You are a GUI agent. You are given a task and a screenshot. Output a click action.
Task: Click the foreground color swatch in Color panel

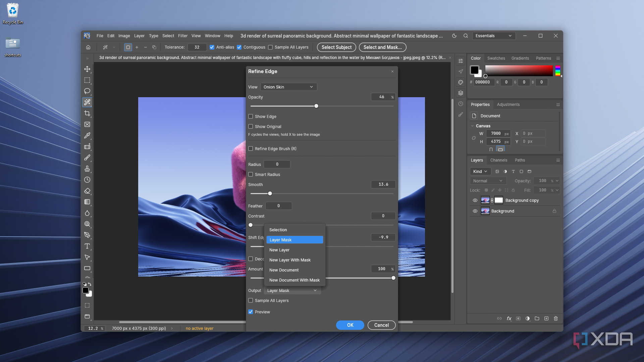click(474, 70)
